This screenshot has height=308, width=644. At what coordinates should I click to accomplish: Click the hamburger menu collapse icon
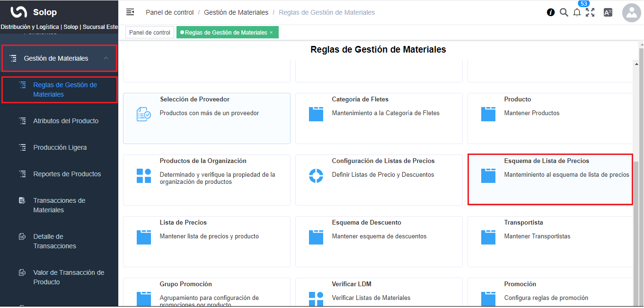coord(130,12)
